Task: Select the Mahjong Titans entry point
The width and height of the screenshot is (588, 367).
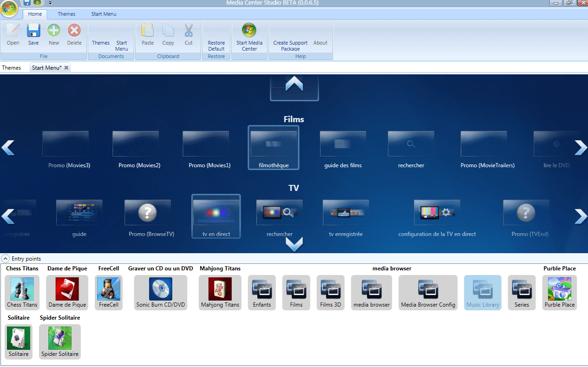Action: 220,293
